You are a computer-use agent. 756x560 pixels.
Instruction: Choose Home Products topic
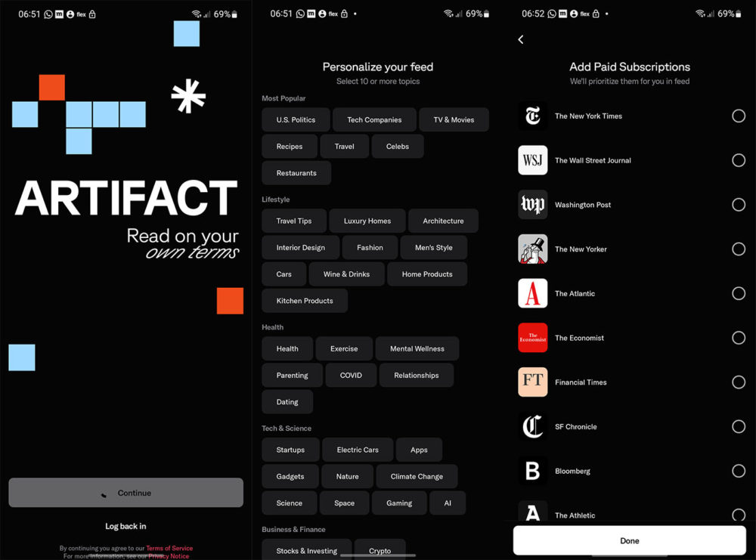coord(427,274)
